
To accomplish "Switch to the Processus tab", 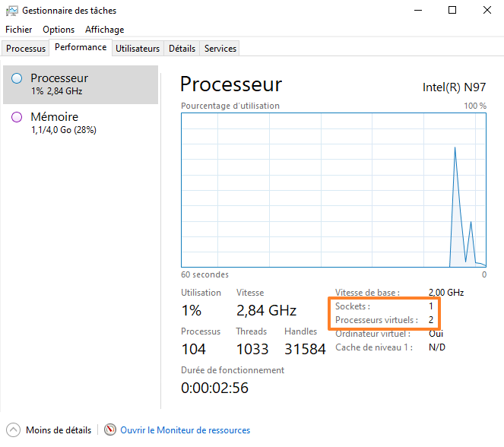I will (x=26, y=49).
